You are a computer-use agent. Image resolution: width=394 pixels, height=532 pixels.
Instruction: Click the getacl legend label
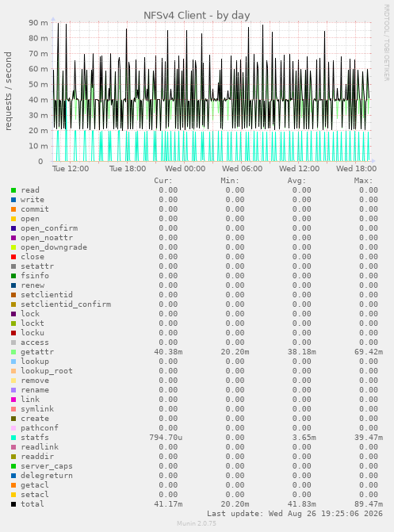point(35,485)
